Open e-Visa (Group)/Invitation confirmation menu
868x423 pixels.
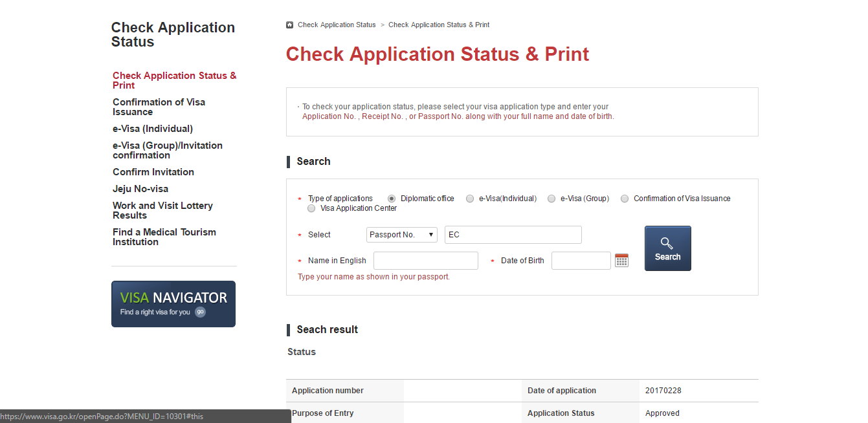pos(168,150)
